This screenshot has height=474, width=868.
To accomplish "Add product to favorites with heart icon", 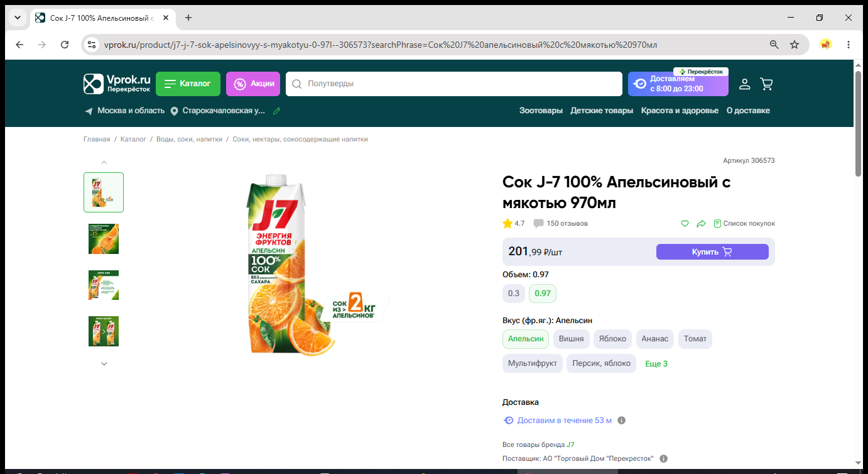I will click(685, 223).
